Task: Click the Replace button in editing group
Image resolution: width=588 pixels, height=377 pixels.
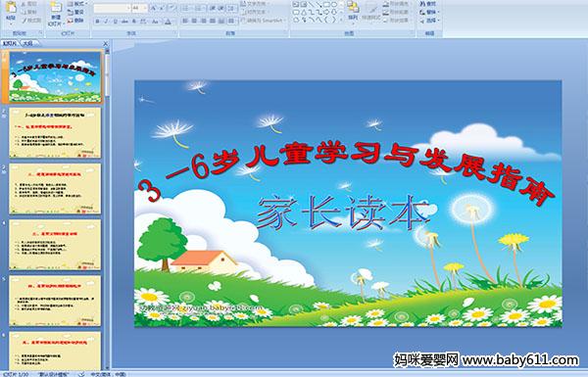Action: (428, 12)
